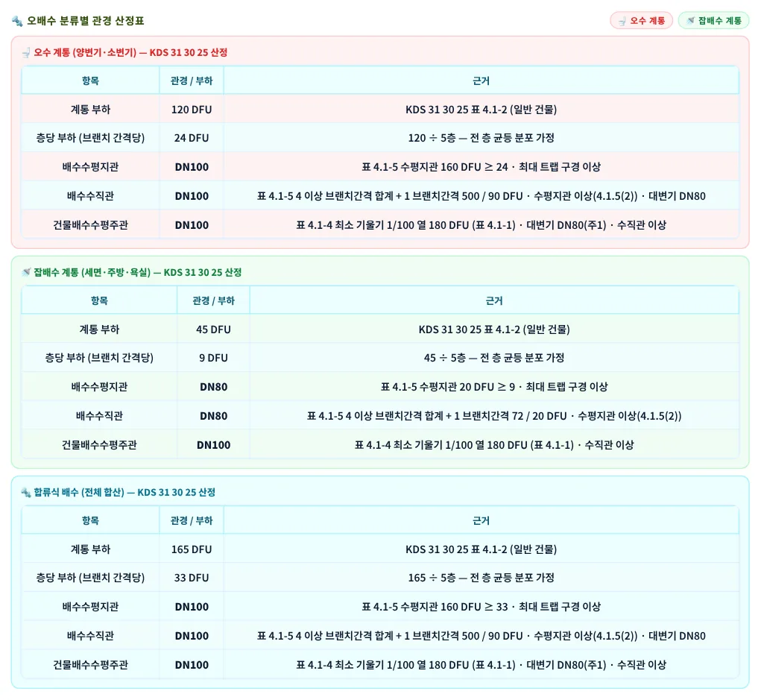Viewport: 761px width, 700px height.
Task: Click the DN100 value in the 잡배수 건물배수수평주관 row
Action: (213, 444)
